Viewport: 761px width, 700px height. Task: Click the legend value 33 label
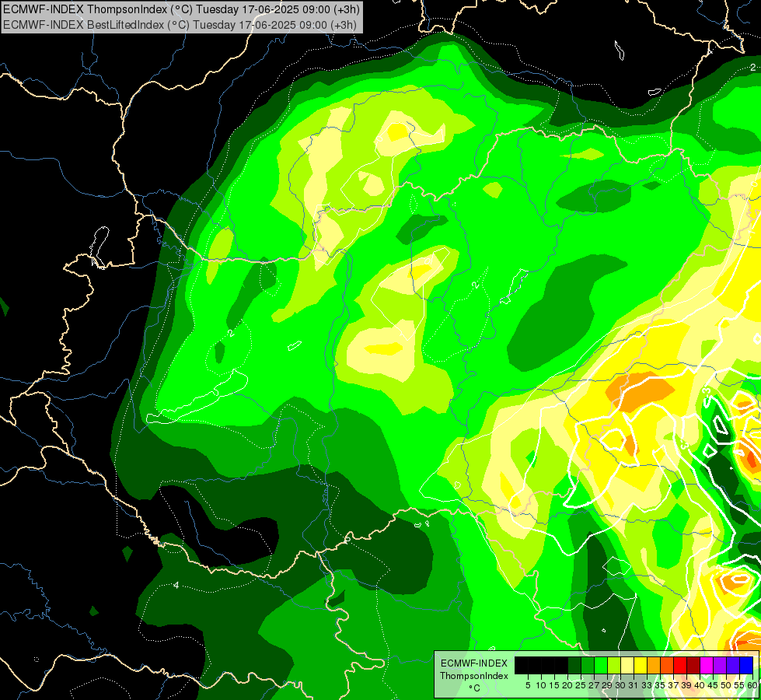(x=647, y=685)
